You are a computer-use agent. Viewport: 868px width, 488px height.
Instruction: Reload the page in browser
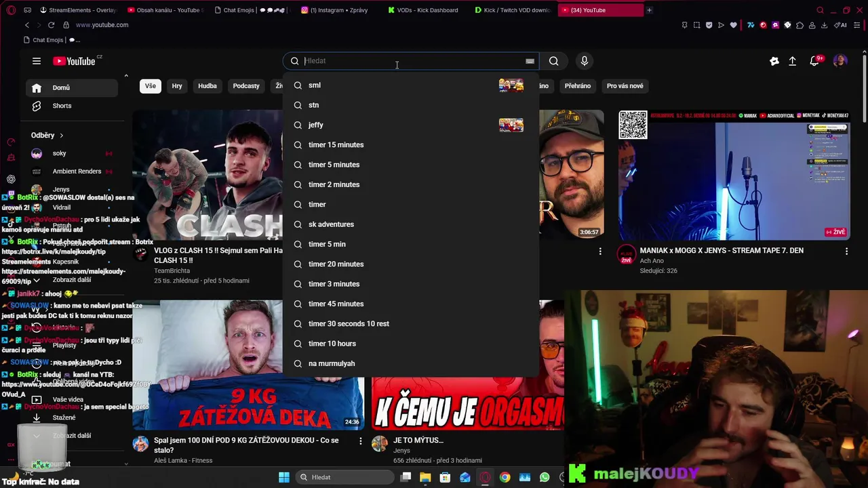51,25
